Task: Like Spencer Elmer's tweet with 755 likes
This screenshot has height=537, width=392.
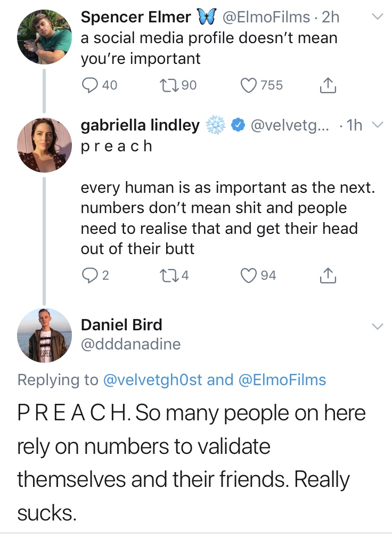Action: pos(249,85)
